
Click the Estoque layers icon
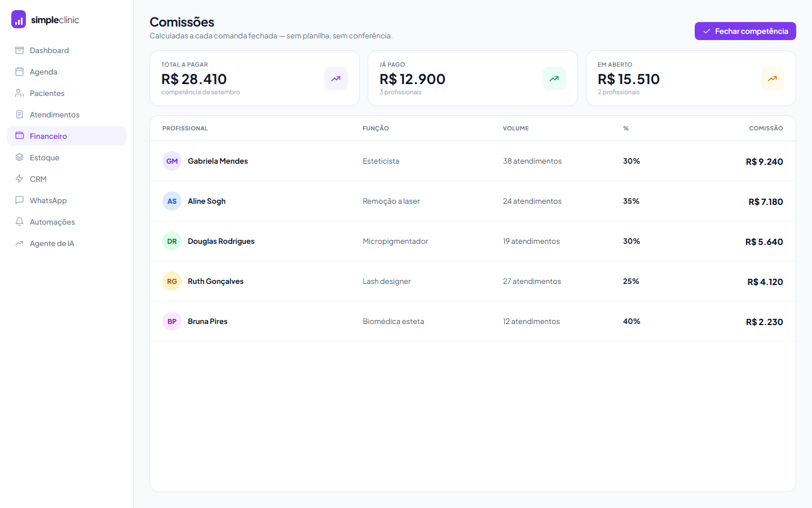click(19, 157)
